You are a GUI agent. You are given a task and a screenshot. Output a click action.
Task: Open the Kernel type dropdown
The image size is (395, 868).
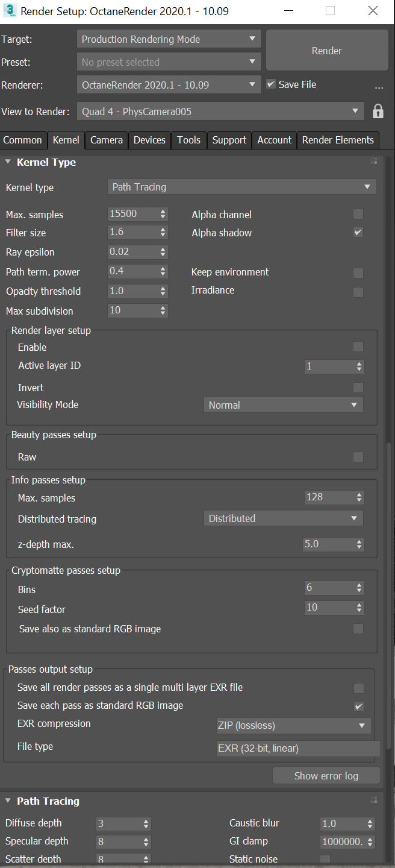[x=242, y=187]
